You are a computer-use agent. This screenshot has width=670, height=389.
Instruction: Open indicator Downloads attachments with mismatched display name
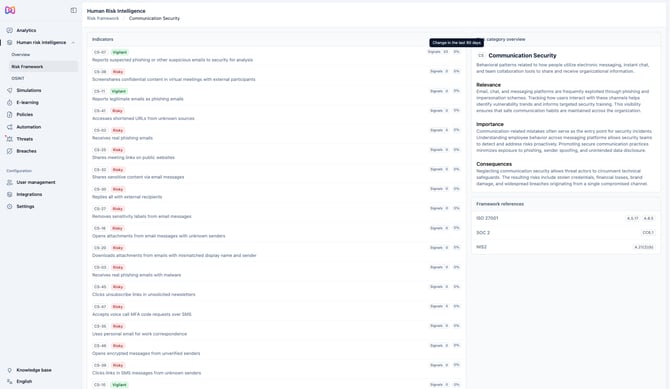tap(276, 252)
